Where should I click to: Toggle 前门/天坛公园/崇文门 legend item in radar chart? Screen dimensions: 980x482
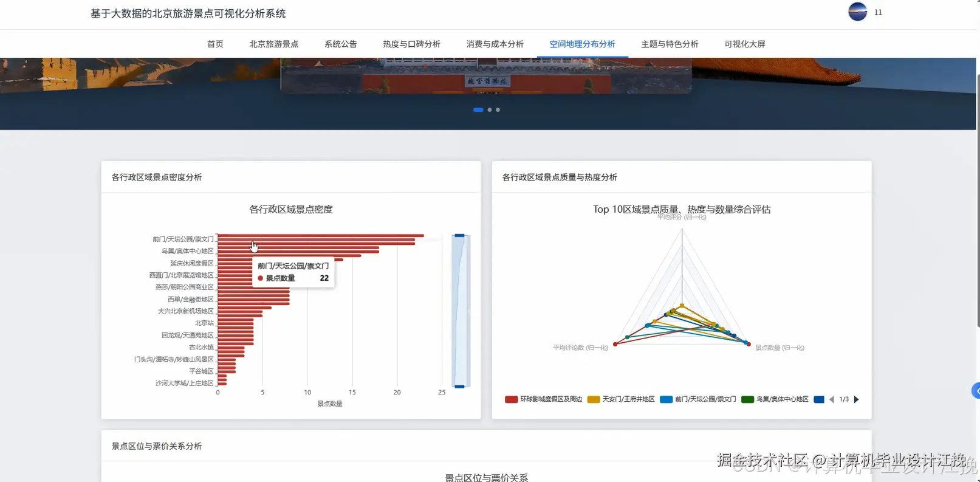(697, 399)
